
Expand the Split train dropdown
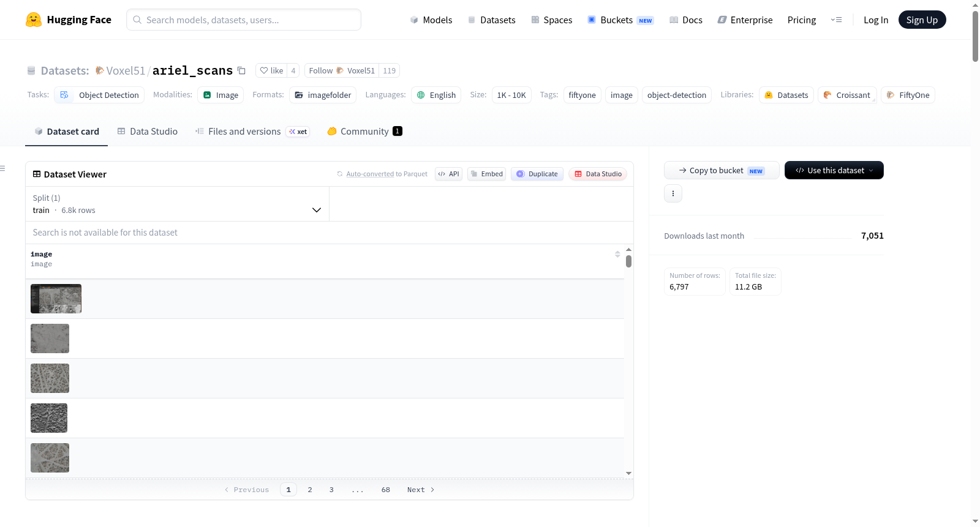click(x=177, y=204)
